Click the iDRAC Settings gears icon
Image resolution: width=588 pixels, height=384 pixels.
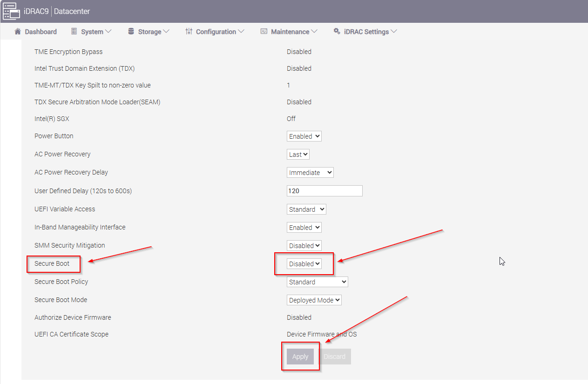[x=337, y=32]
